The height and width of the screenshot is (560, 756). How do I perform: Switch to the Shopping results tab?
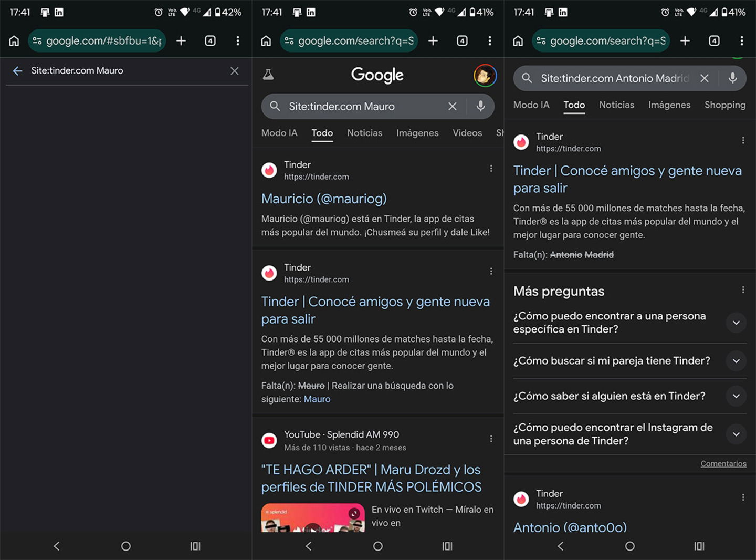point(724,105)
